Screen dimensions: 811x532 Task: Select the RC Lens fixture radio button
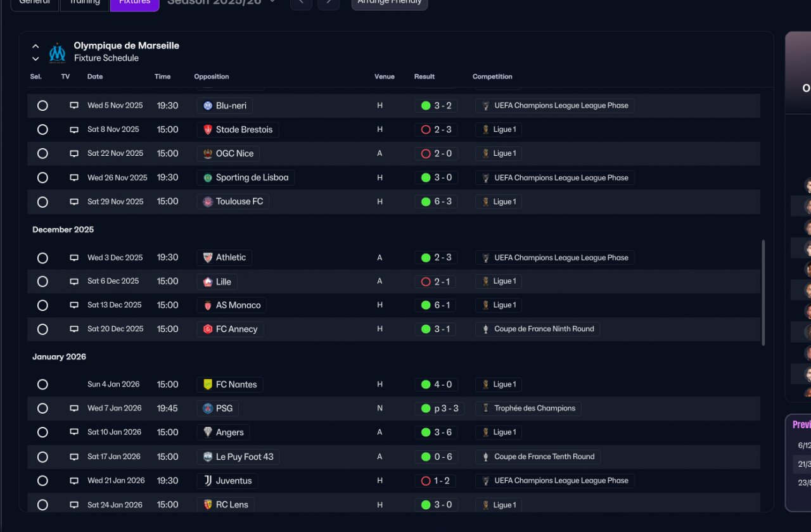[x=42, y=505]
